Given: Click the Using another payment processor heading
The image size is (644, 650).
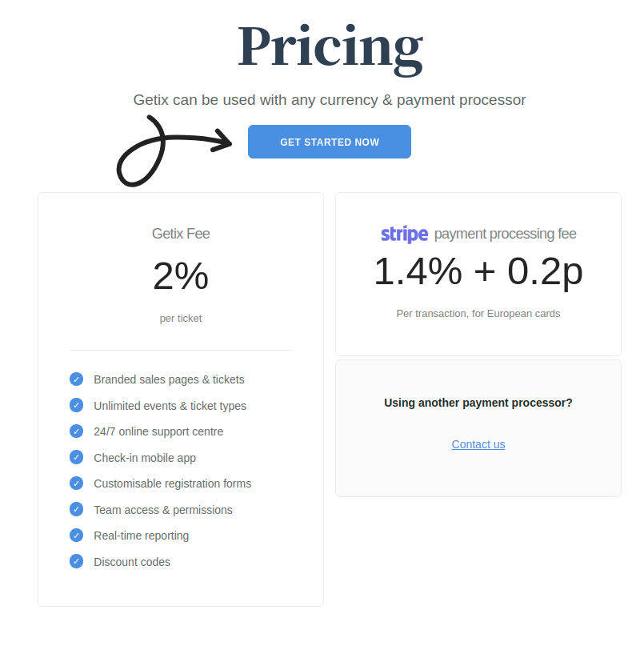Looking at the screenshot, I should (x=478, y=403).
